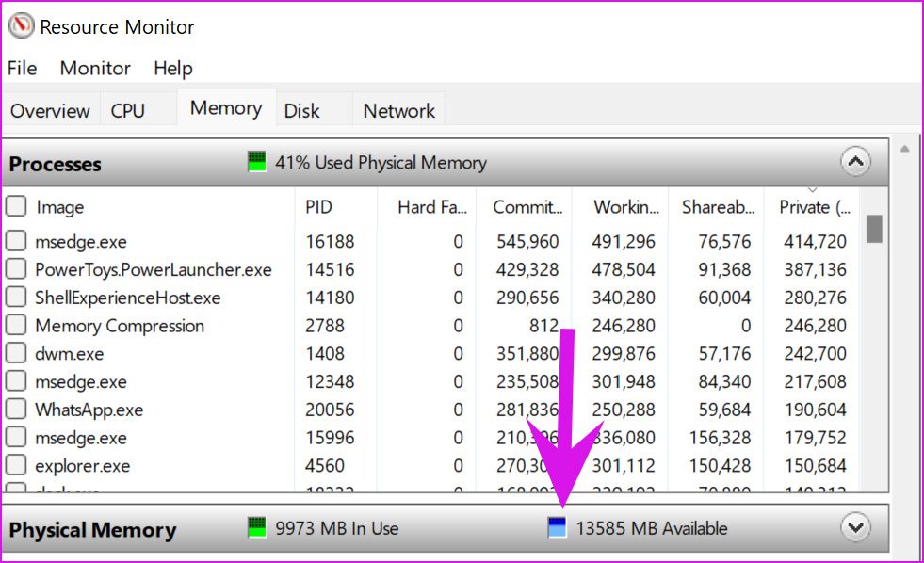The image size is (924, 563).
Task: Select the ShellExperienceHost.exe checkbox
Action: tap(15, 298)
